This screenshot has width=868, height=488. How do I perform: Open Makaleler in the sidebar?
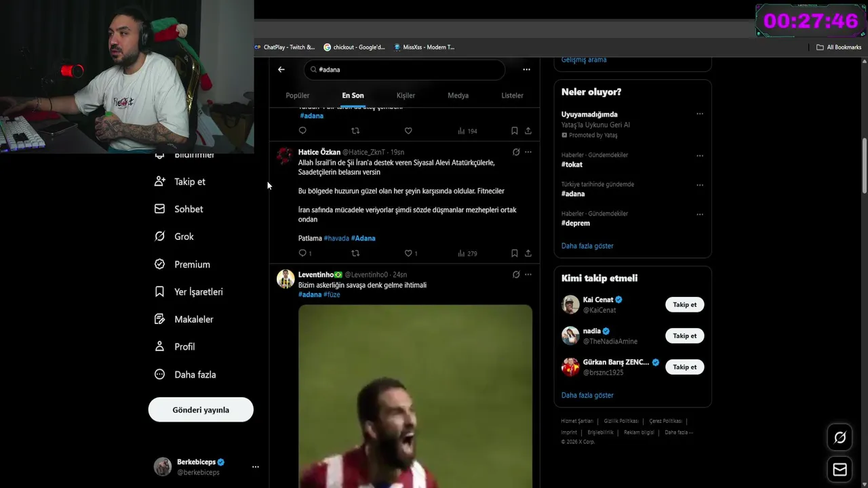(184, 319)
